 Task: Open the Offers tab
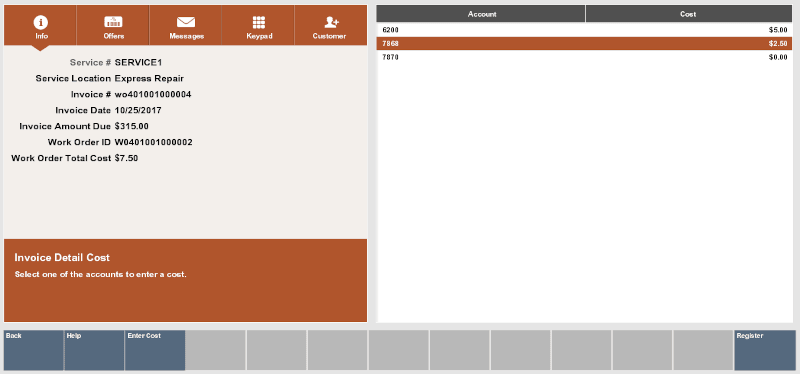click(x=113, y=26)
